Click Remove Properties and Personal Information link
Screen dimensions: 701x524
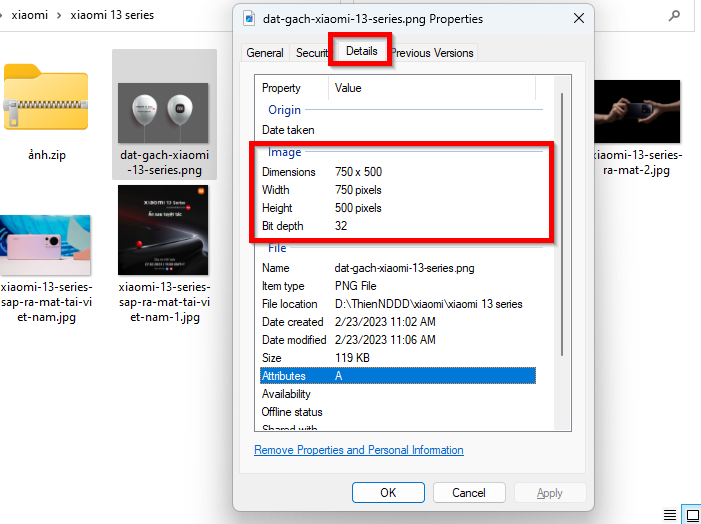(x=359, y=450)
